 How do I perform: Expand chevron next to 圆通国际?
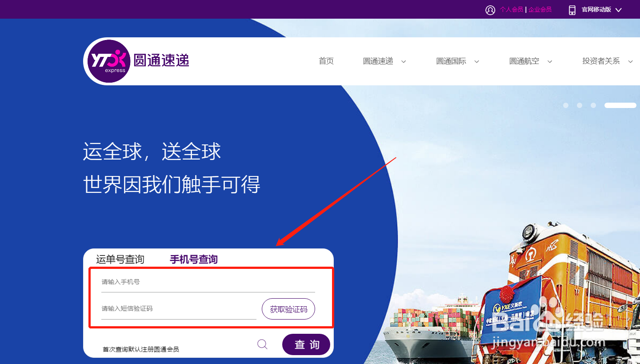[x=476, y=62]
